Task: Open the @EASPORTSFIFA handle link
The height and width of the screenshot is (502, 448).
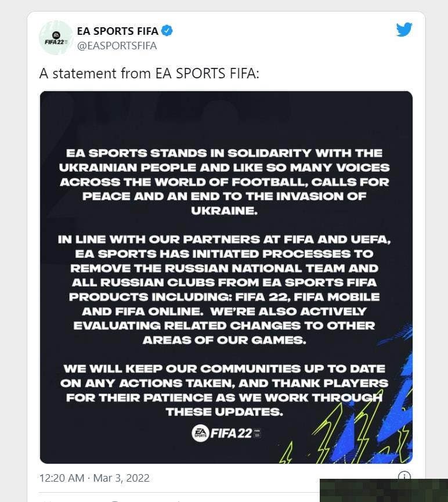Action: point(117,46)
